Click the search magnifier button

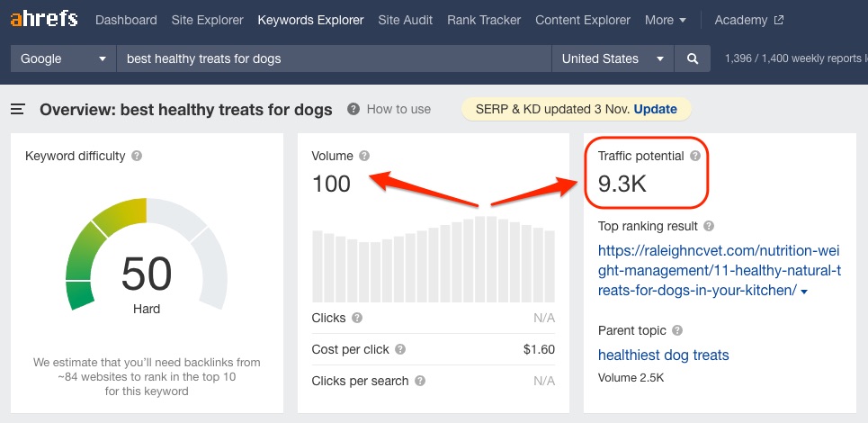pos(692,58)
